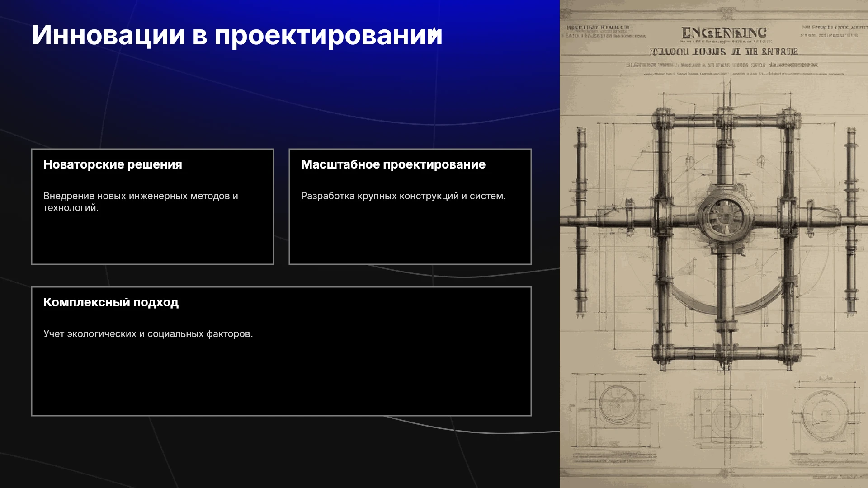The width and height of the screenshot is (868, 488).
Task: Click the blueprint's top-left header text block
Action: click(606, 31)
